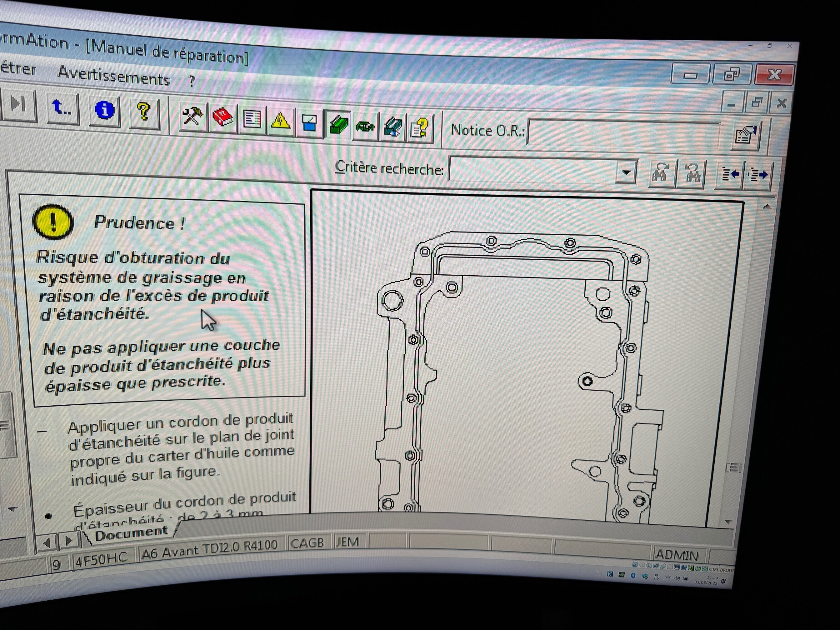The width and height of the screenshot is (840, 630).
Task: Click the first binoculars search icon
Action: point(662,173)
